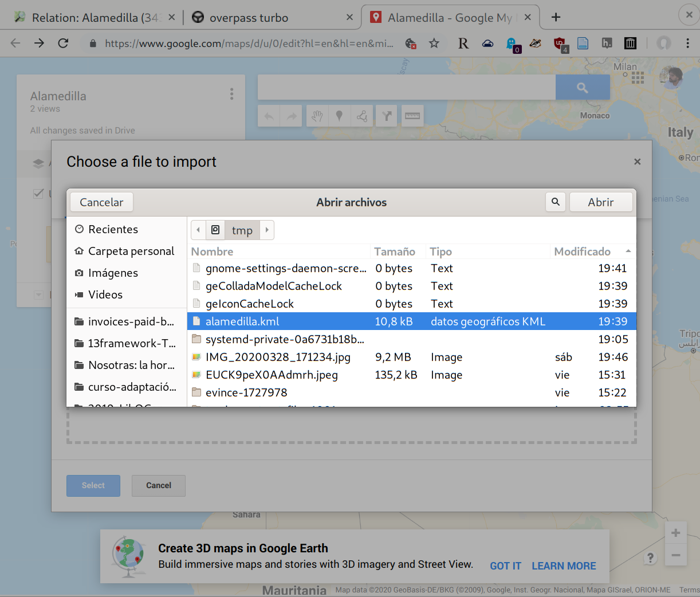The image size is (700, 597).
Task: Click the R extension icon
Action: tap(463, 43)
